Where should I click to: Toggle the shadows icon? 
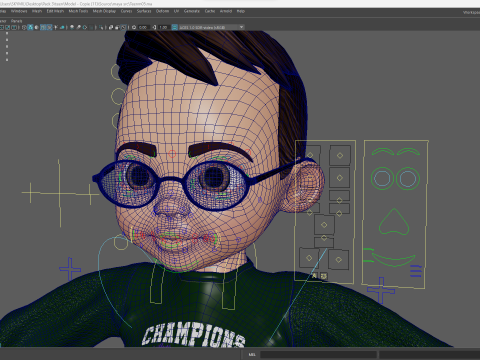click(62, 27)
